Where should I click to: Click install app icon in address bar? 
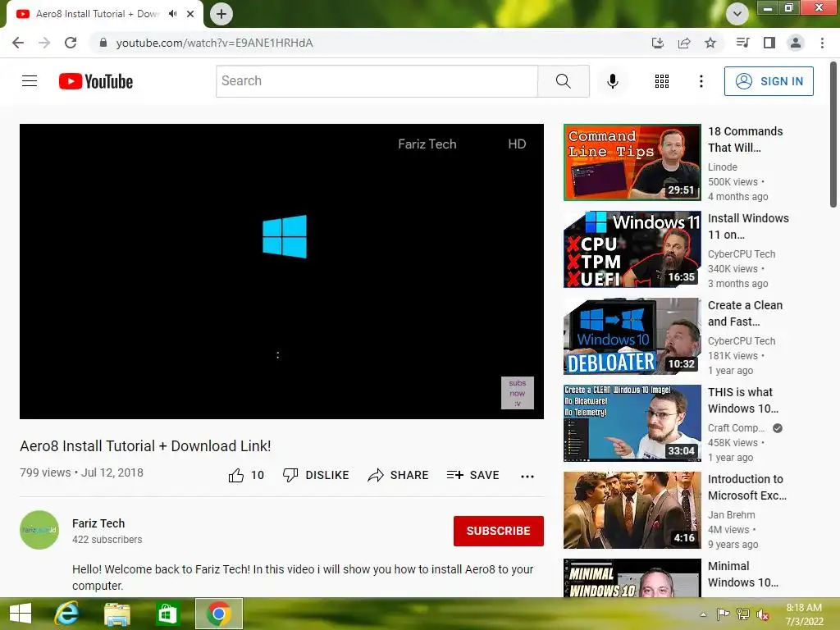click(x=657, y=43)
